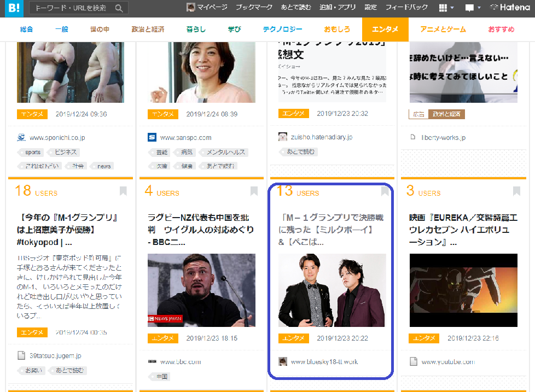Click the 政治と経済 label on the ad card
535x392 pixels.
[x=446, y=114]
